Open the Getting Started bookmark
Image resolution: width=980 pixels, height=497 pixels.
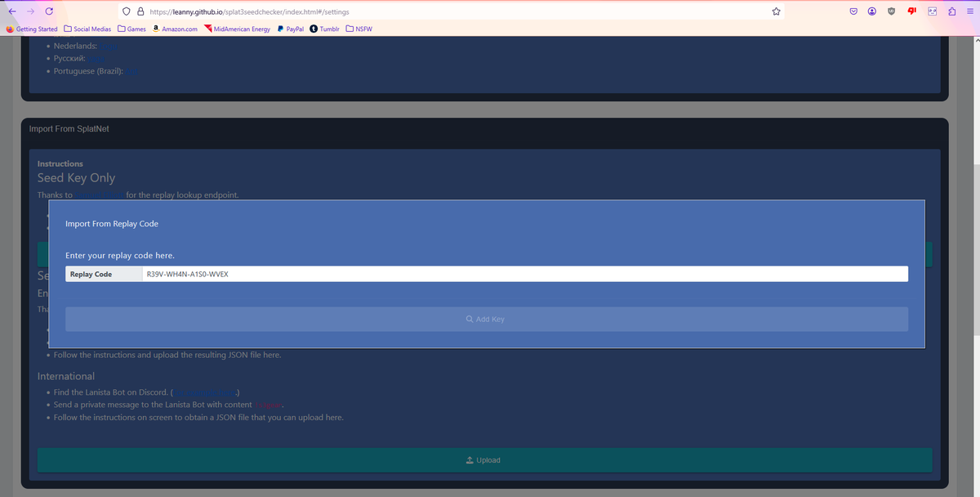coord(32,29)
